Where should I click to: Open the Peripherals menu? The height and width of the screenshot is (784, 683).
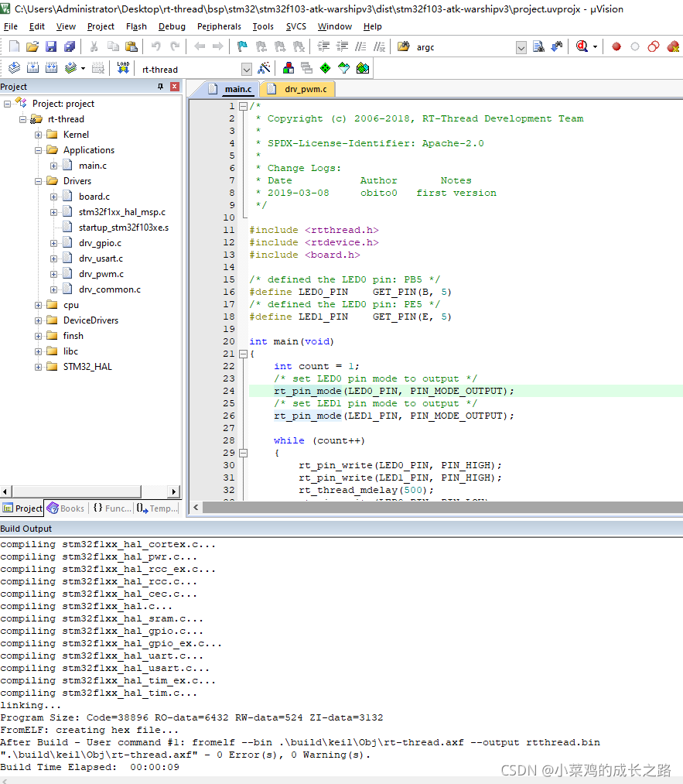pos(219,26)
